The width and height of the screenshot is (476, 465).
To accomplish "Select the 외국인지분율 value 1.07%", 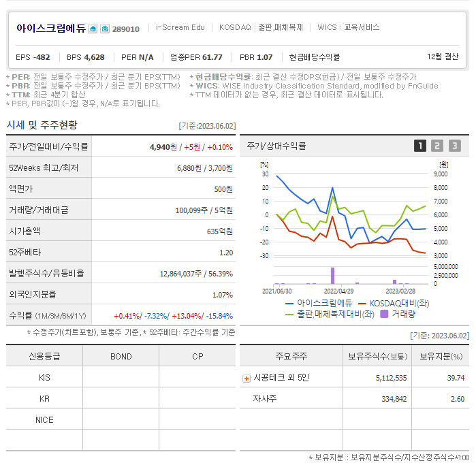I will tap(223, 295).
